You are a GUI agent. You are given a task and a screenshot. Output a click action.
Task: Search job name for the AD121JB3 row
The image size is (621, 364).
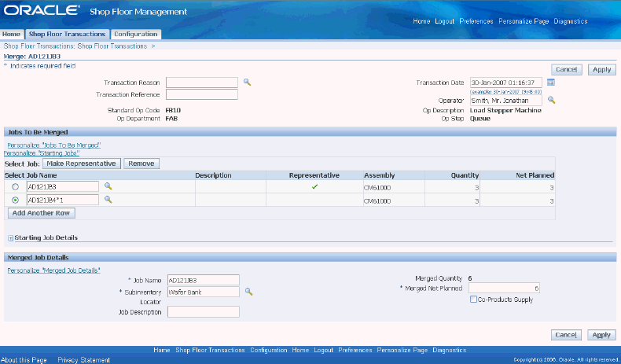(x=108, y=186)
